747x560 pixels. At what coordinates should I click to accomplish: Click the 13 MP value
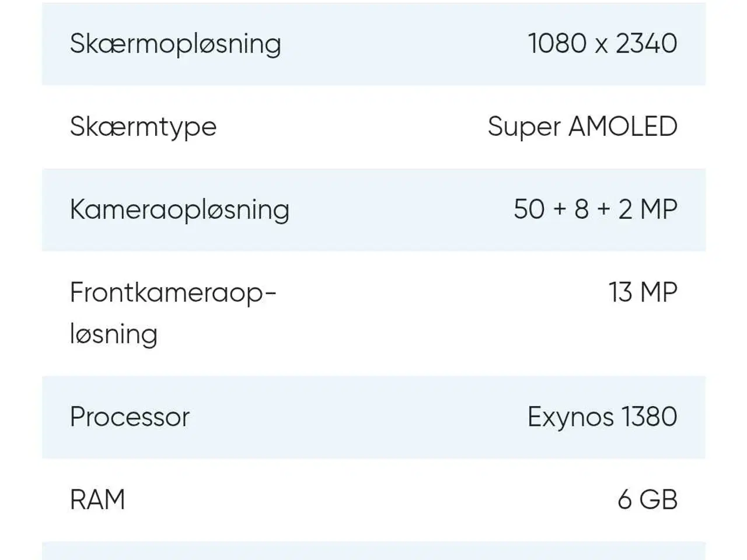[x=643, y=292]
